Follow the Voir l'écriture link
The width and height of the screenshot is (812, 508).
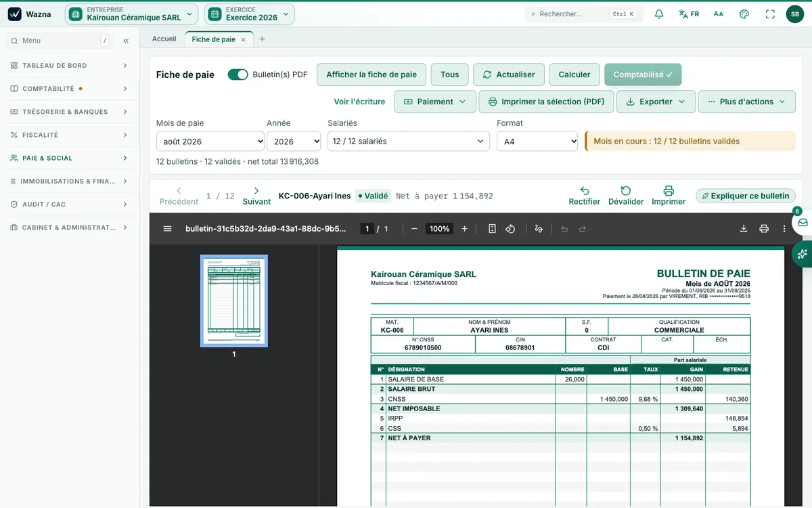[359, 102]
